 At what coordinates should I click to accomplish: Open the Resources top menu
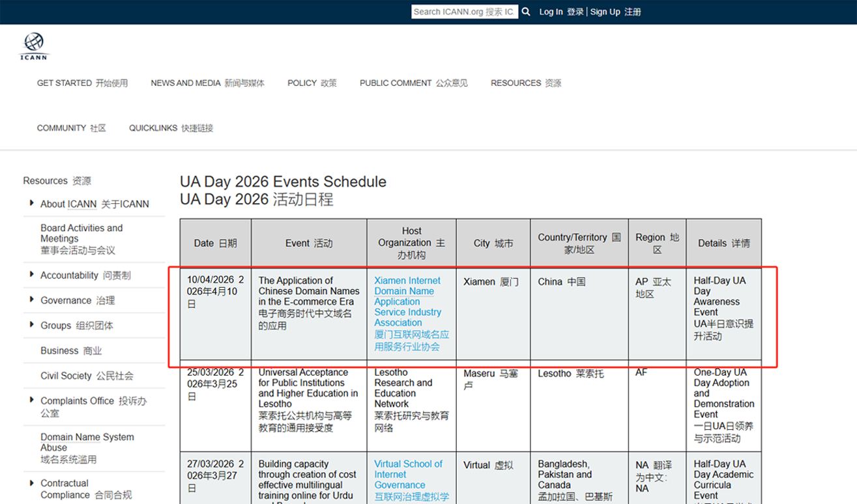(525, 83)
